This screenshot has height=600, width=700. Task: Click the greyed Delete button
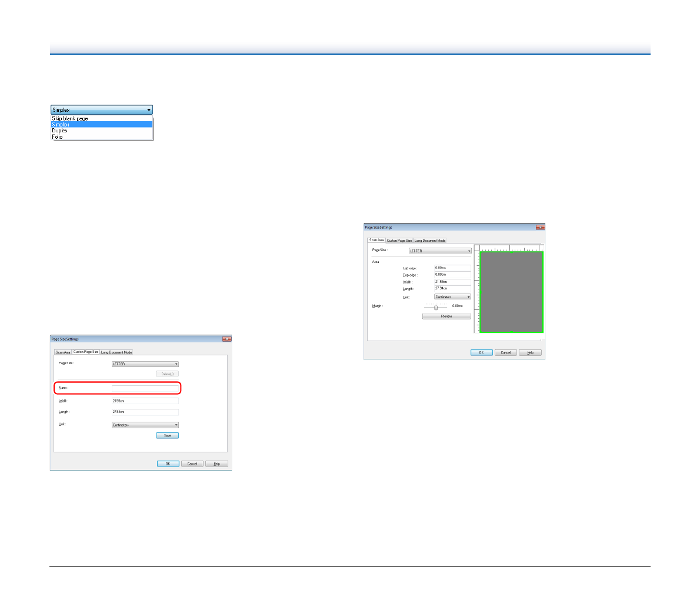pyautogui.click(x=167, y=374)
